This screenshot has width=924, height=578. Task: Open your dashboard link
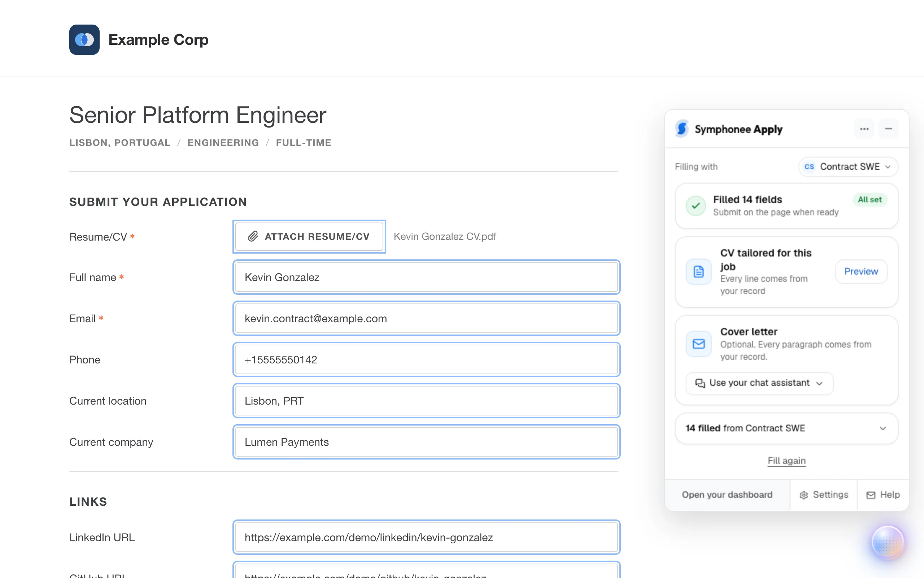pos(727,495)
